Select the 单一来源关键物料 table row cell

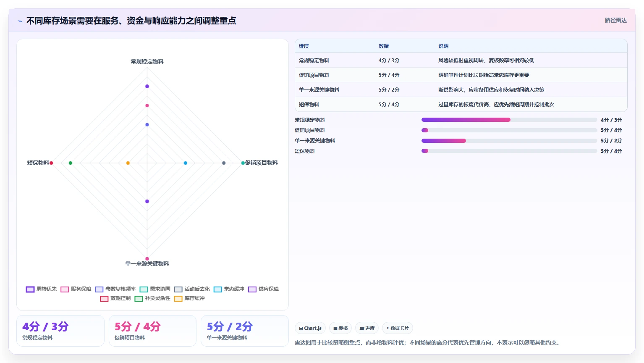[319, 90]
